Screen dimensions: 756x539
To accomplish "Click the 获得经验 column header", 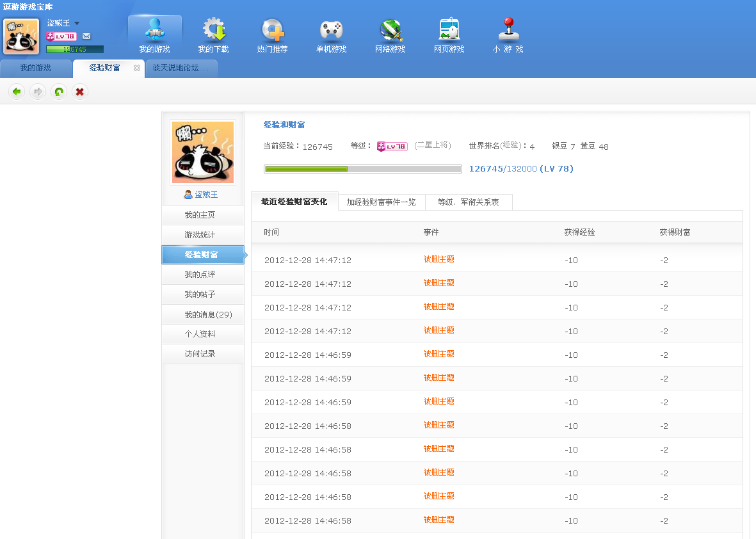I will click(579, 232).
